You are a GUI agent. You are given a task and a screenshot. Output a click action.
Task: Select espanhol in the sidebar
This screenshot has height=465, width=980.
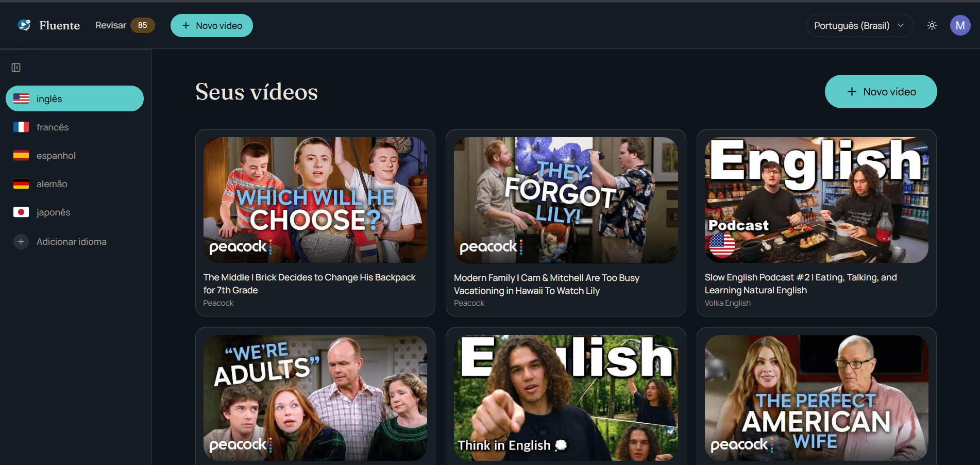[x=75, y=155]
